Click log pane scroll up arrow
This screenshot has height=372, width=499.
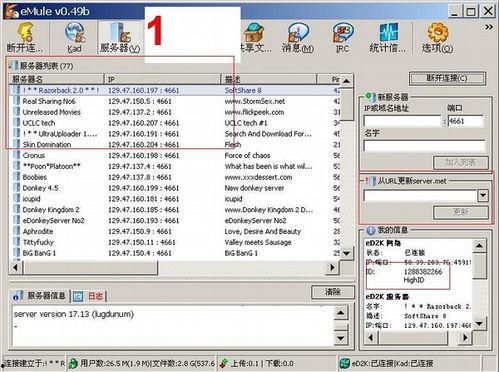tap(341, 313)
